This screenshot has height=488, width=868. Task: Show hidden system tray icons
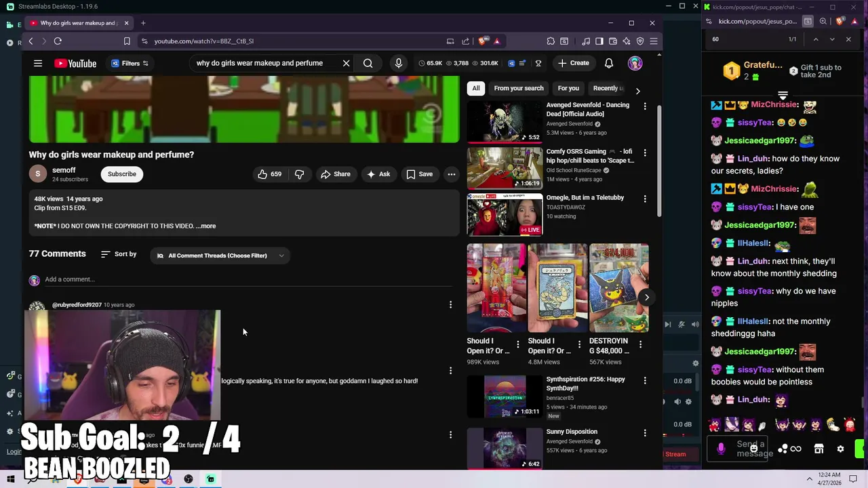810,479
